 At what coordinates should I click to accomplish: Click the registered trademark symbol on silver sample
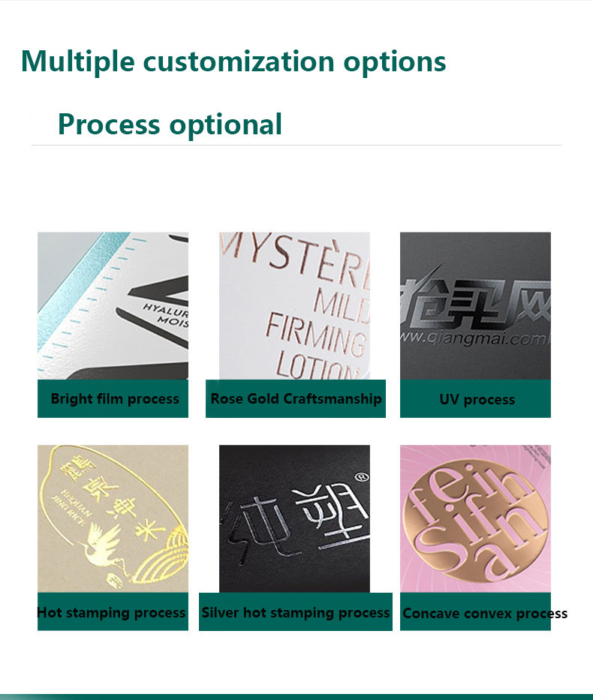pos(362,477)
